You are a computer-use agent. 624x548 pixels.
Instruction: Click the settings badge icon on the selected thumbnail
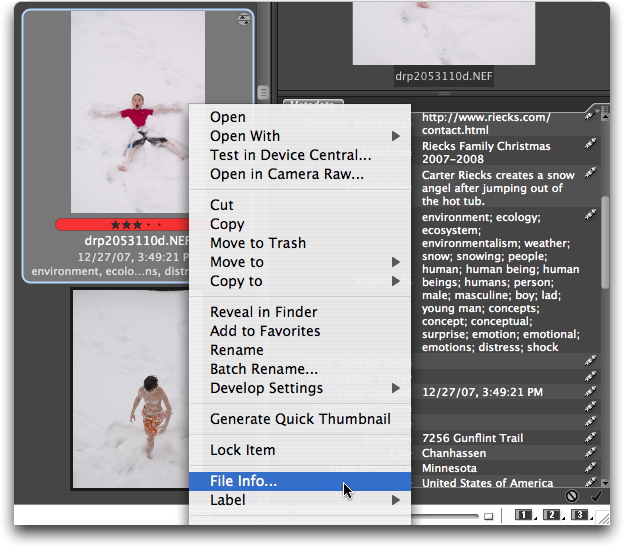point(244,19)
